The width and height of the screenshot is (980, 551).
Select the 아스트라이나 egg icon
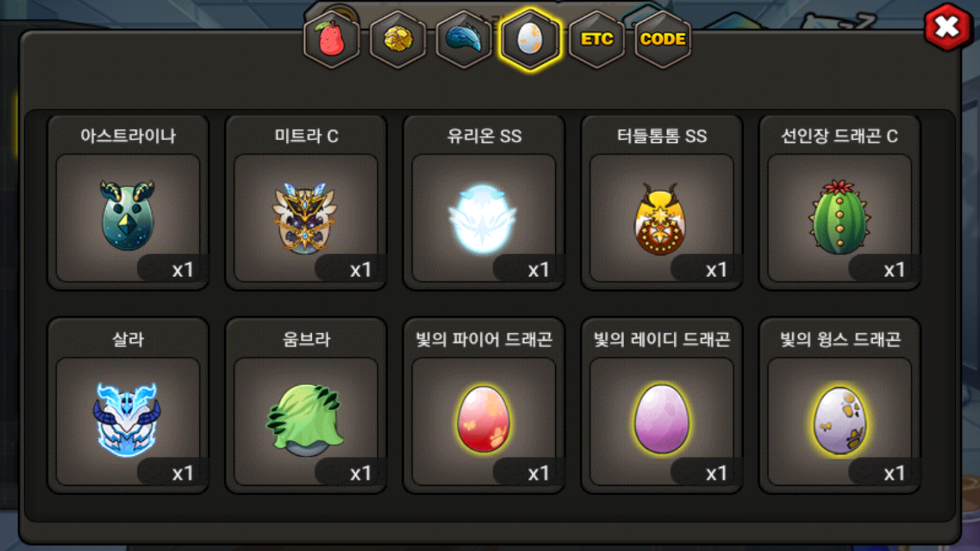(128, 216)
